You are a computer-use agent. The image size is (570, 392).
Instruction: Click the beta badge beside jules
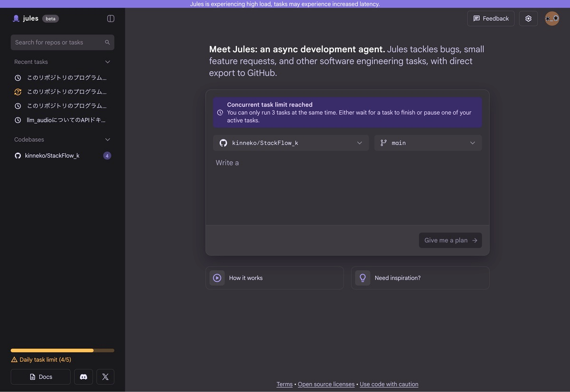tap(50, 19)
